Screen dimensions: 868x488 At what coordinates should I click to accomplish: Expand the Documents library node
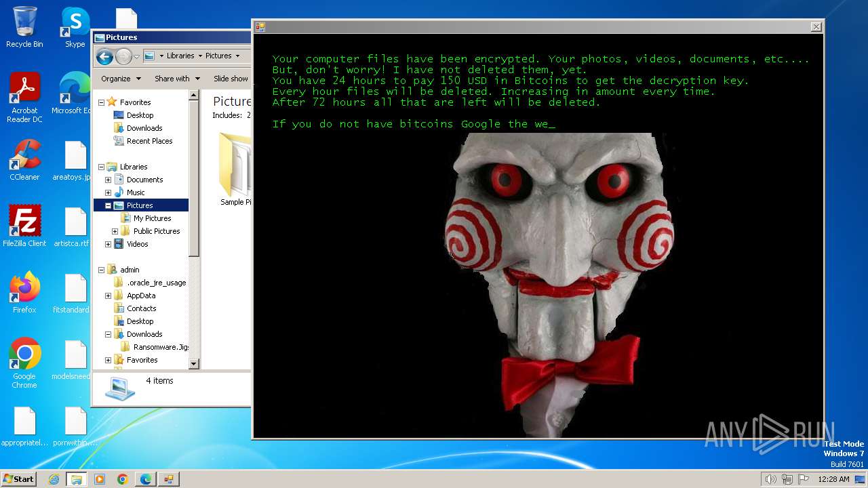[x=108, y=180]
